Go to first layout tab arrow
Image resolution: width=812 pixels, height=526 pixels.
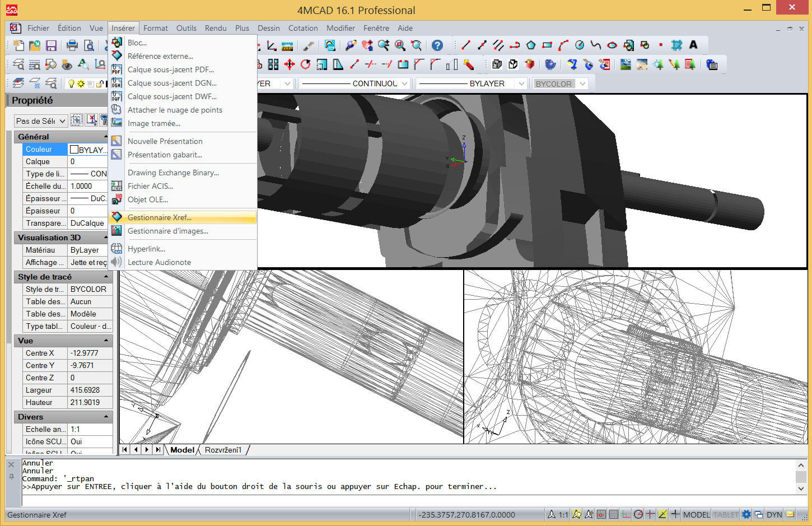125,449
